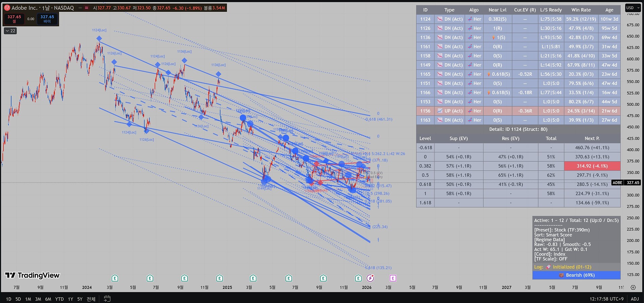This screenshot has height=303, width=644.
Task: Open the go-to-date calendar icon
Action: coord(107,299)
